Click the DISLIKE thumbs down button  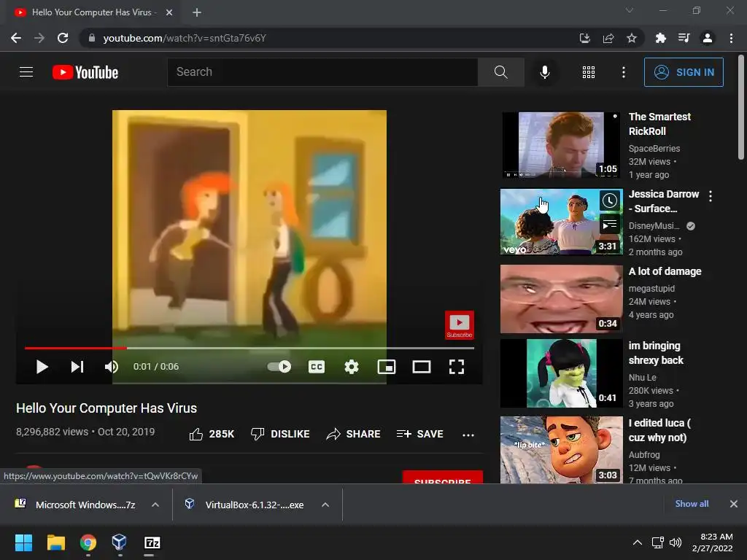[280, 434]
